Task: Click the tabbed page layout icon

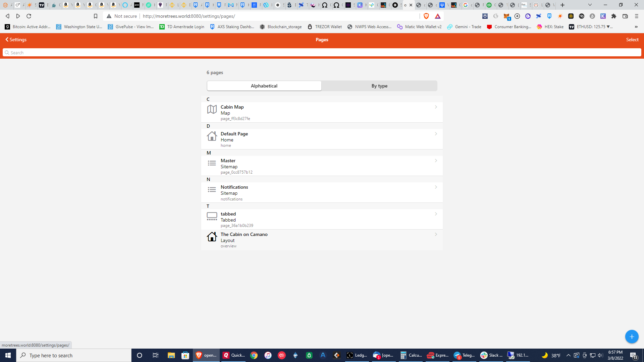Action: 212,217
